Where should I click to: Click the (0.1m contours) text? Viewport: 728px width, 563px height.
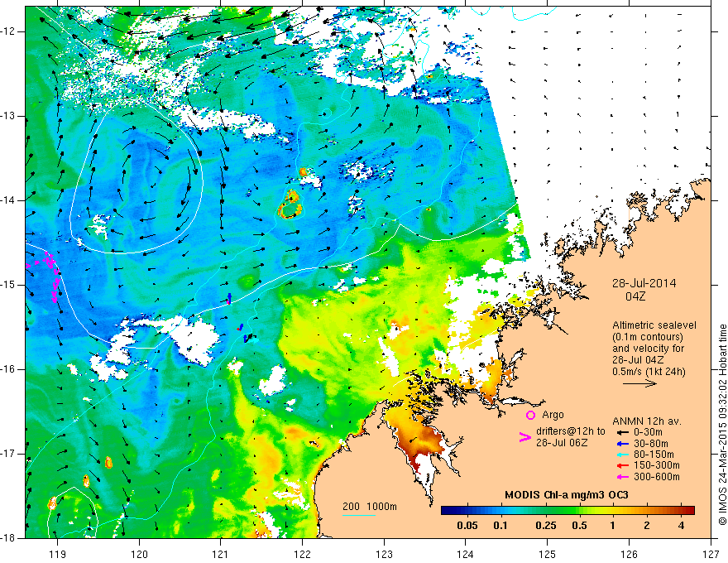point(648,337)
